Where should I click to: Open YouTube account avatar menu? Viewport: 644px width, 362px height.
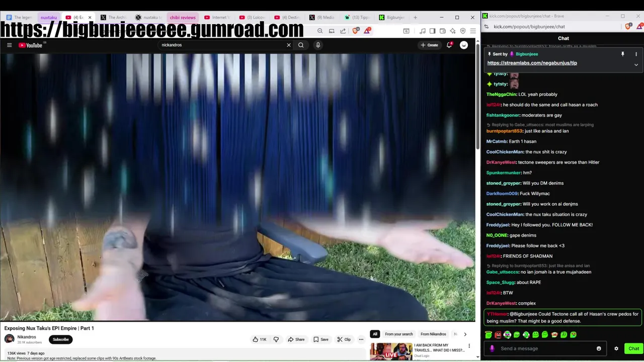coord(464,45)
